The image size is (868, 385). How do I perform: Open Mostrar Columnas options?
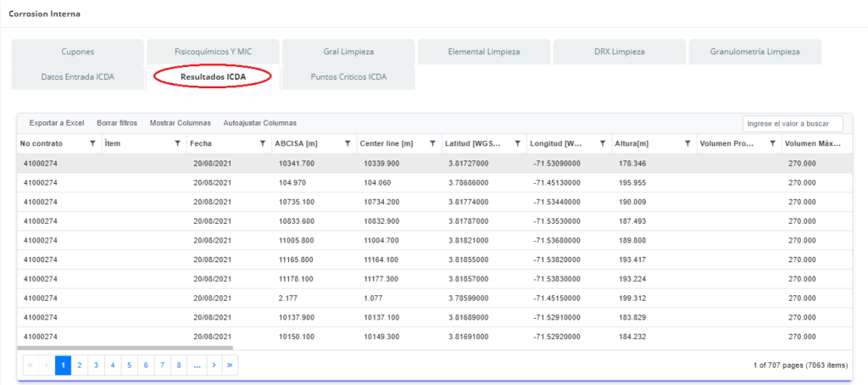180,123
